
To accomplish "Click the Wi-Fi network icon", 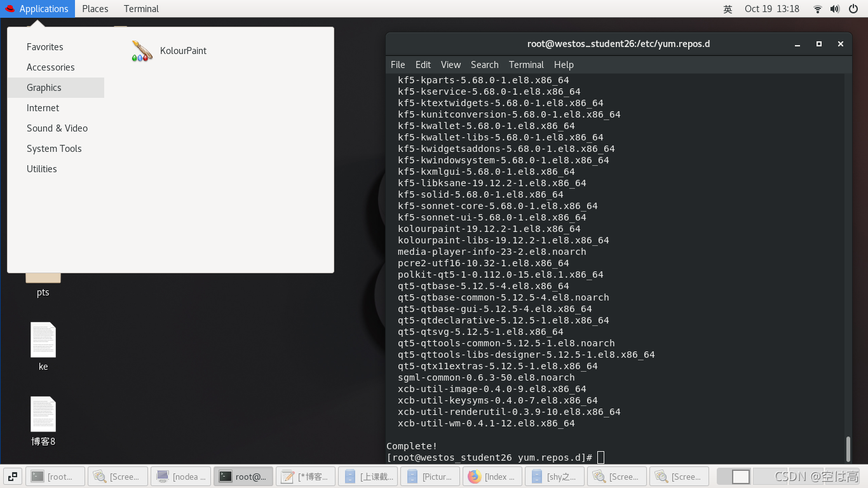I will coord(818,9).
